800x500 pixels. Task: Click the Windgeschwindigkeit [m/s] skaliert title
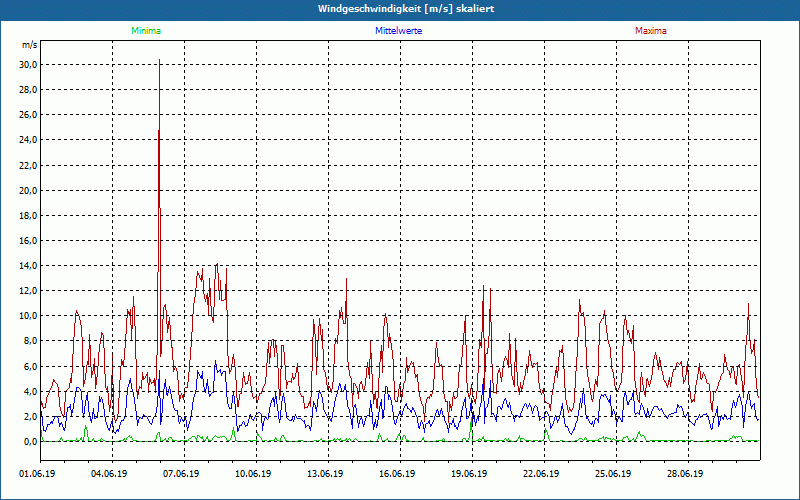[x=406, y=9]
